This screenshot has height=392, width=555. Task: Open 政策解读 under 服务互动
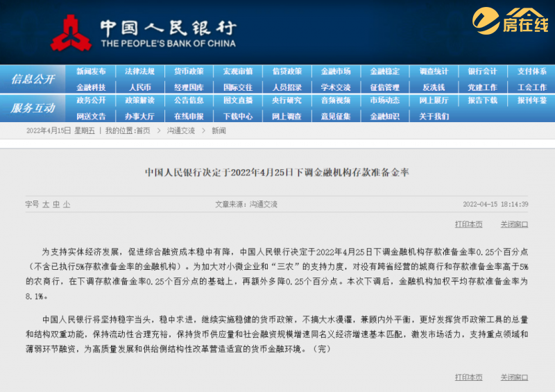(x=139, y=100)
